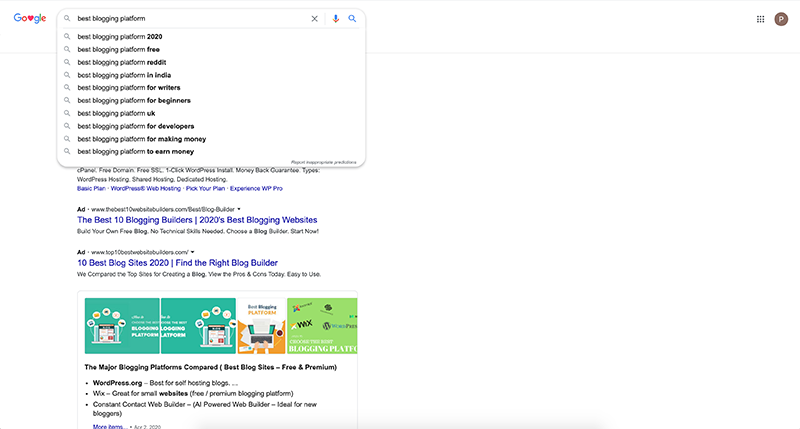Select suggestion "best blogging platform for making money"
Screen dimensions: 800x429
pyautogui.click(x=211, y=139)
